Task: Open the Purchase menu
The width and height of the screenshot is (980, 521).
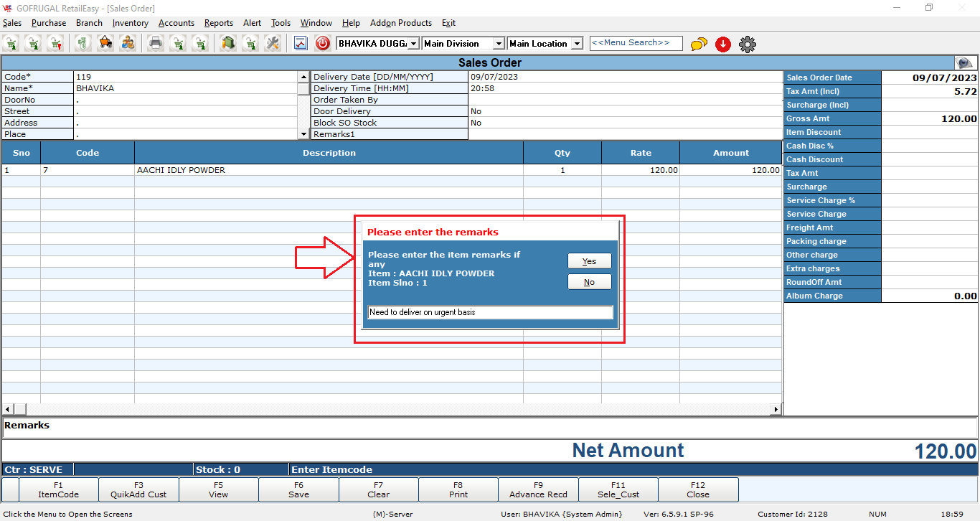Action: pos(49,23)
